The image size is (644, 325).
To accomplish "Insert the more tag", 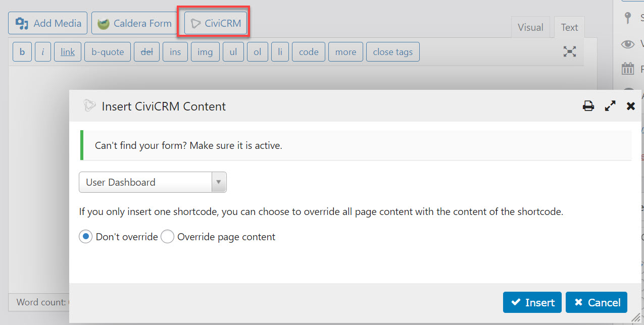I will coord(345,52).
